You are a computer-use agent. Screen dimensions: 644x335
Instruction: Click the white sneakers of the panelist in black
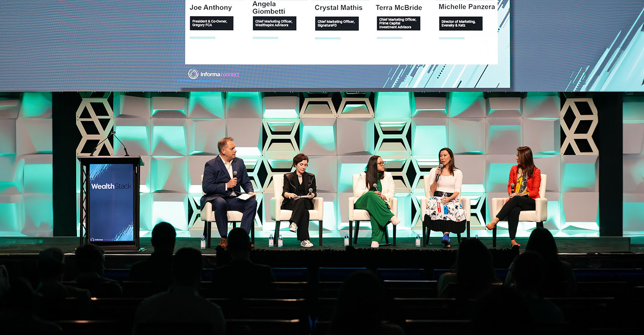[x=306, y=243]
